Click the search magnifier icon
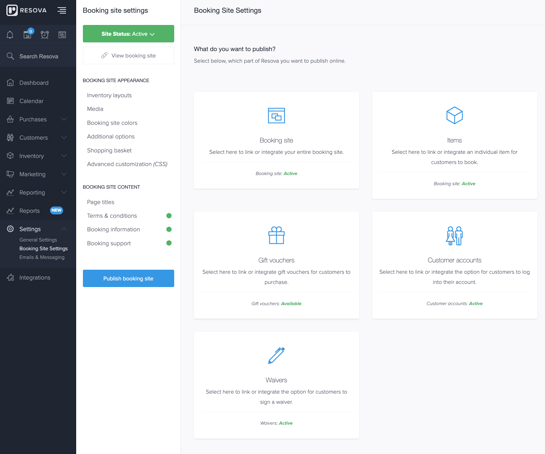 coord(10,56)
